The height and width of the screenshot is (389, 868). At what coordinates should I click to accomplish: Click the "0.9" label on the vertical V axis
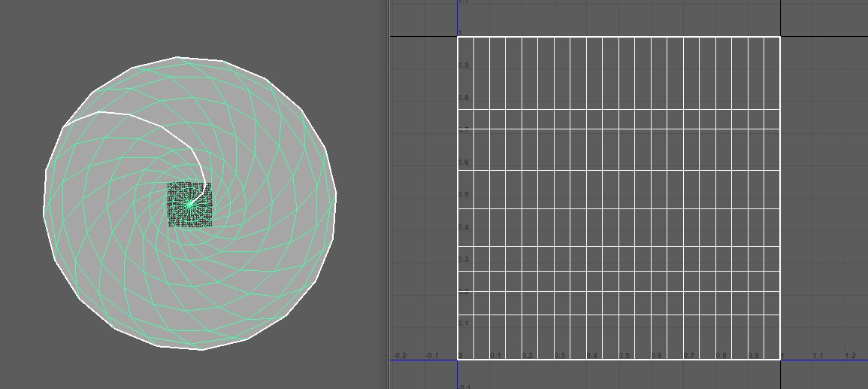pos(464,65)
